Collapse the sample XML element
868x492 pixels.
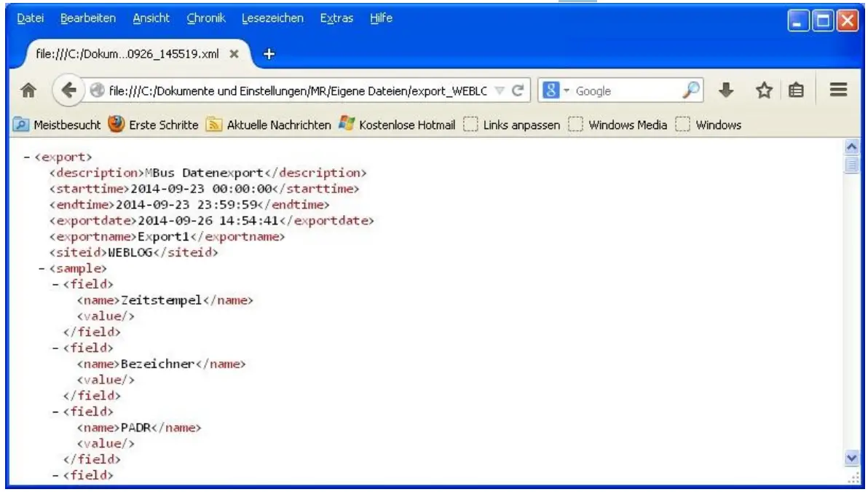pyautogui.click(x=42, y=268)
